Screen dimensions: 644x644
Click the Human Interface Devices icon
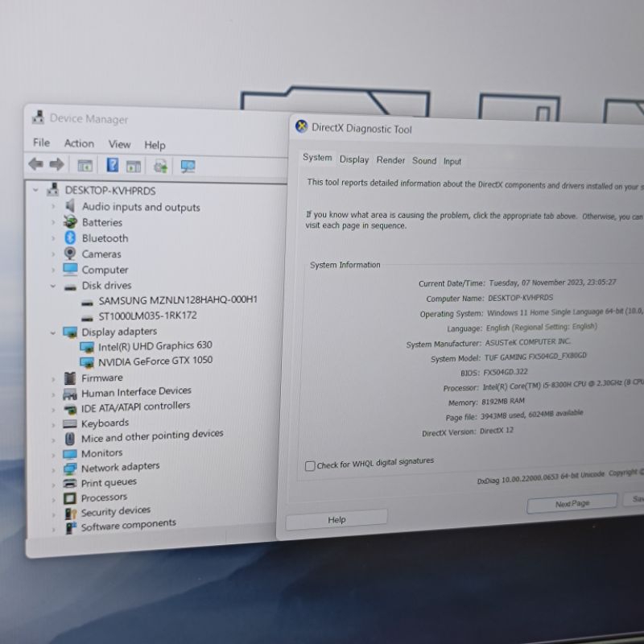pyautogui.click(x=70, y=394)
